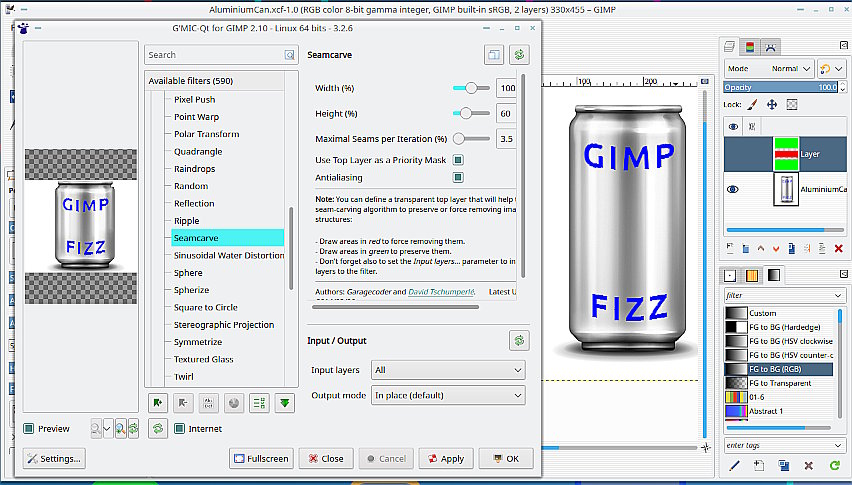
Task: Switch to the Channels tab
Action: point(750,47)
